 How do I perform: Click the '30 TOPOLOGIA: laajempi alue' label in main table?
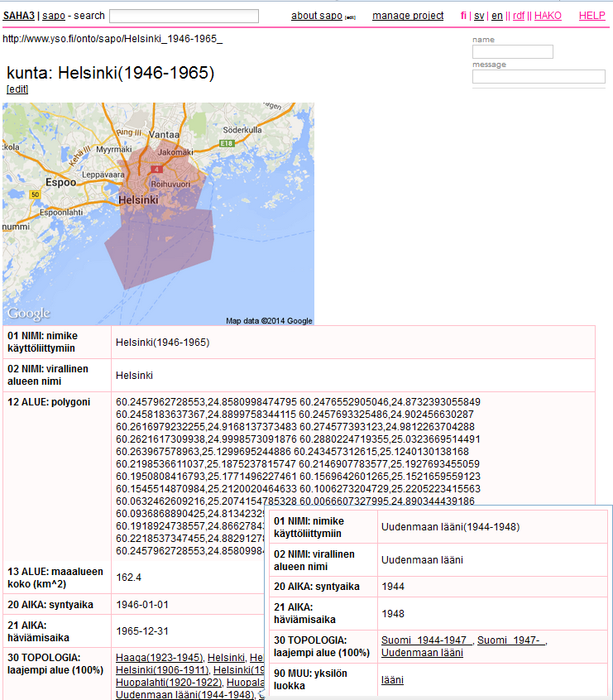pos(55,664)
